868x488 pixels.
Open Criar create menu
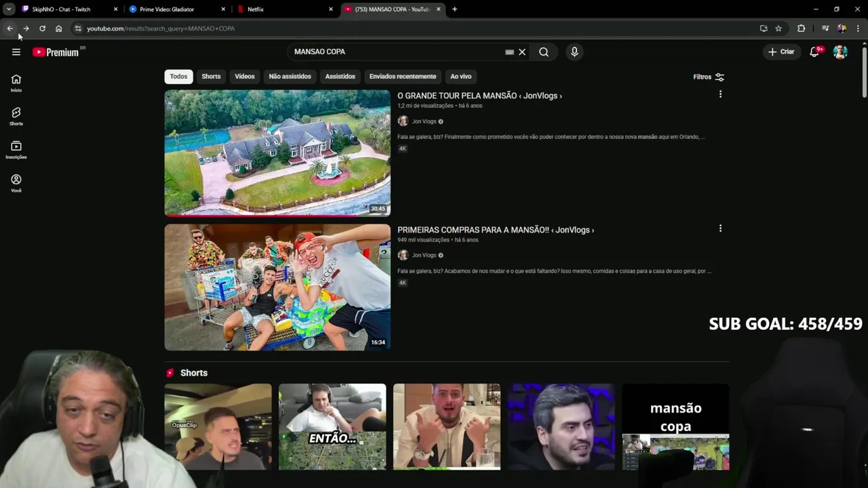[781, 52]
